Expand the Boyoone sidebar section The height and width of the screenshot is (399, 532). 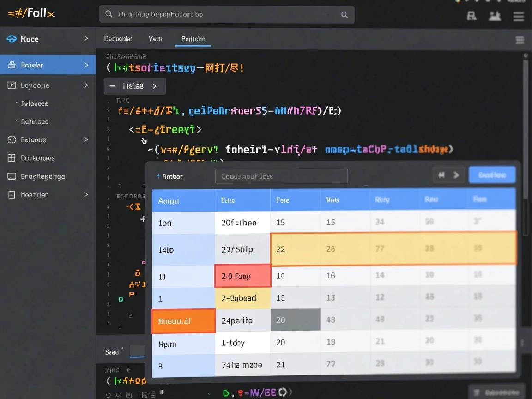[x=86, y=85]
